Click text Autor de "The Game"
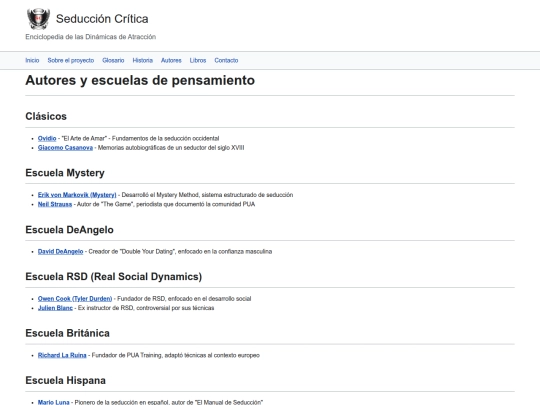The width and height of the screenshot is (540, 405). click(166, 204)
